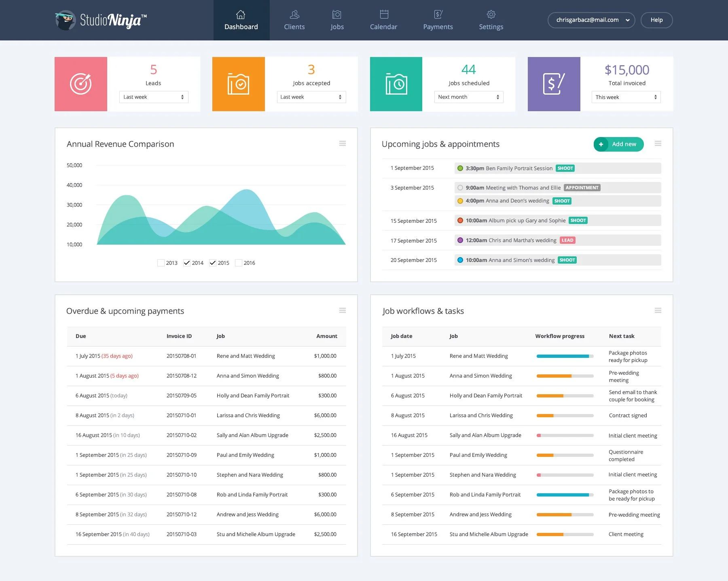Open invoice 20150708-12
Screen dimensions: 728x581
pos(182,376)
